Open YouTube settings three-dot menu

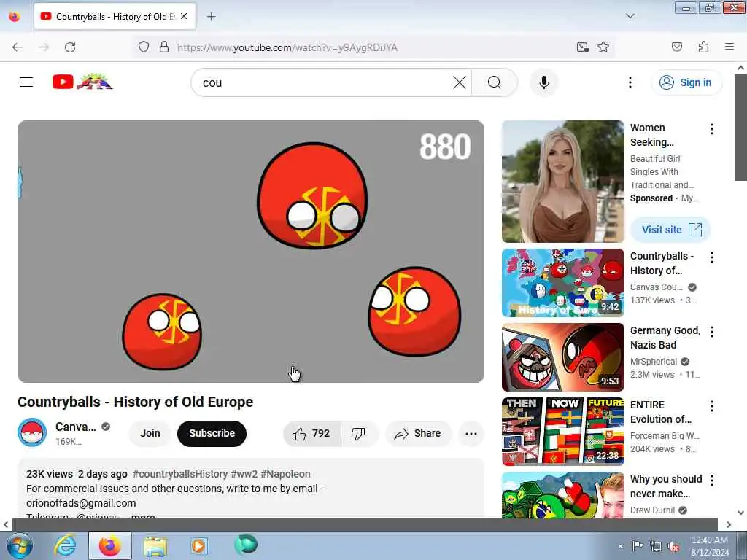pyautogui.click(x=630, y=82)
